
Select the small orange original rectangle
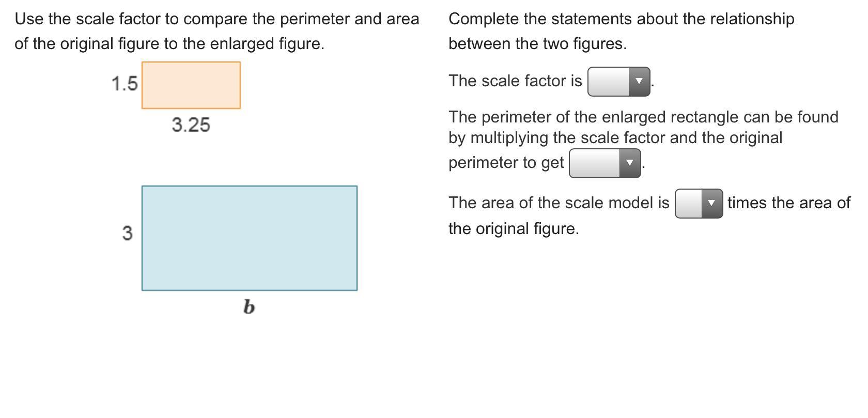click(191, 85)
